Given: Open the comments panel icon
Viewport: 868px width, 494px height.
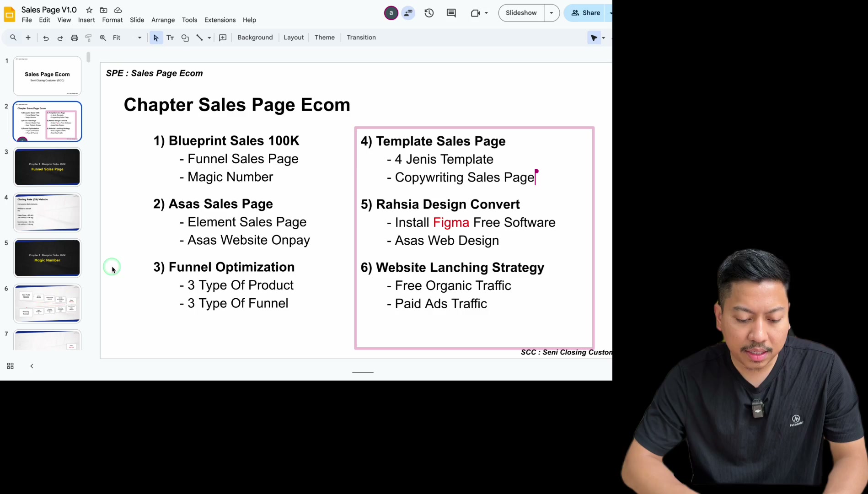Looking at the screenshot, I should pos(451,13).
